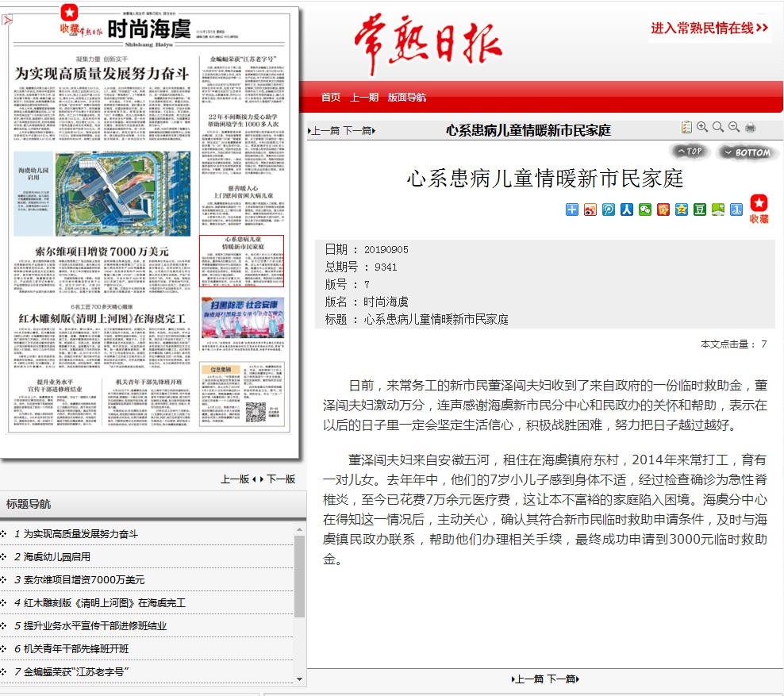This screenshot has width=784, height=696.
Task: Click 为实现高质量发展努力奋斗 headline on page image
Action: [102, 74]
